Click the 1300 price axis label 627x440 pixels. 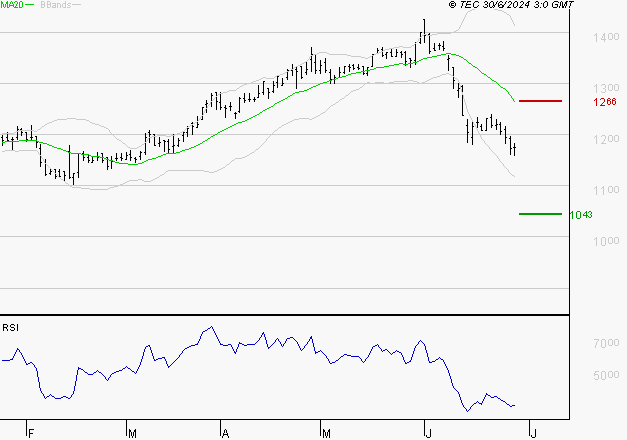coord(606,88)
